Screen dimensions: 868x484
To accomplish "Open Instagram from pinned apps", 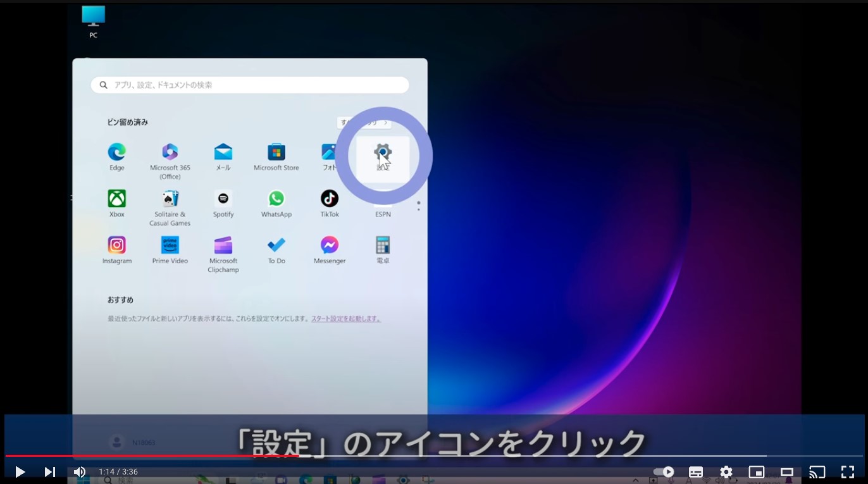I will coord(116,250).
